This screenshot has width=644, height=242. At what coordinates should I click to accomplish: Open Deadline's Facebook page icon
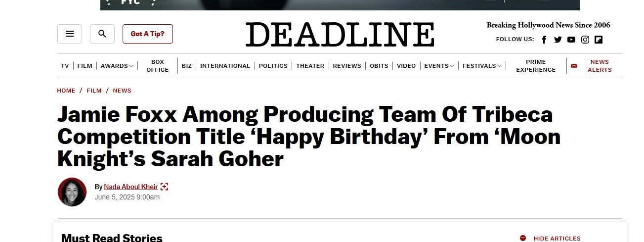[544, 40]
